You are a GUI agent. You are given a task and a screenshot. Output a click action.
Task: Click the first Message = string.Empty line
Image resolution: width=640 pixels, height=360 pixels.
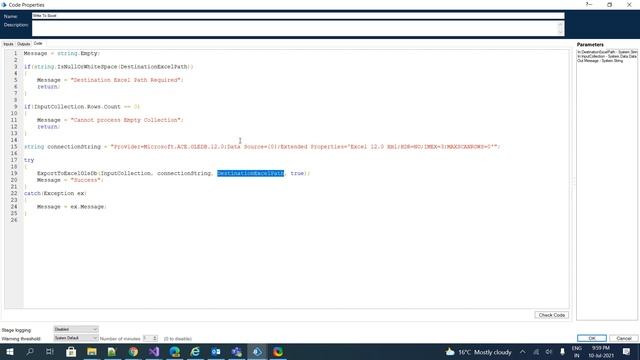pyautogui.click(x=61, y=53)
